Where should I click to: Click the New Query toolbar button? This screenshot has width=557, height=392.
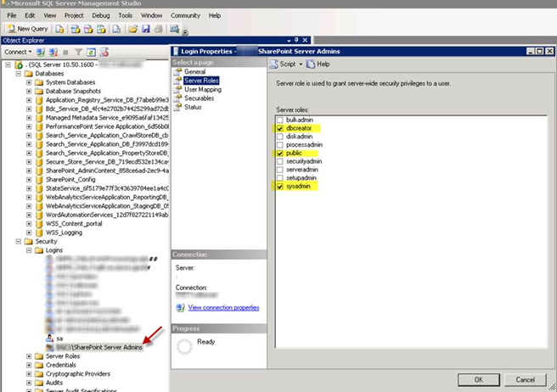(x=28, y=29)
